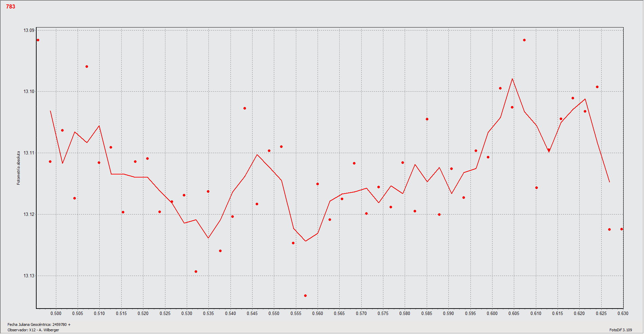Click the "Observador: X12 - A. Wilberger" text
Image resolution: width=644 pixels, height=334 pixels.
coord(33,330)
